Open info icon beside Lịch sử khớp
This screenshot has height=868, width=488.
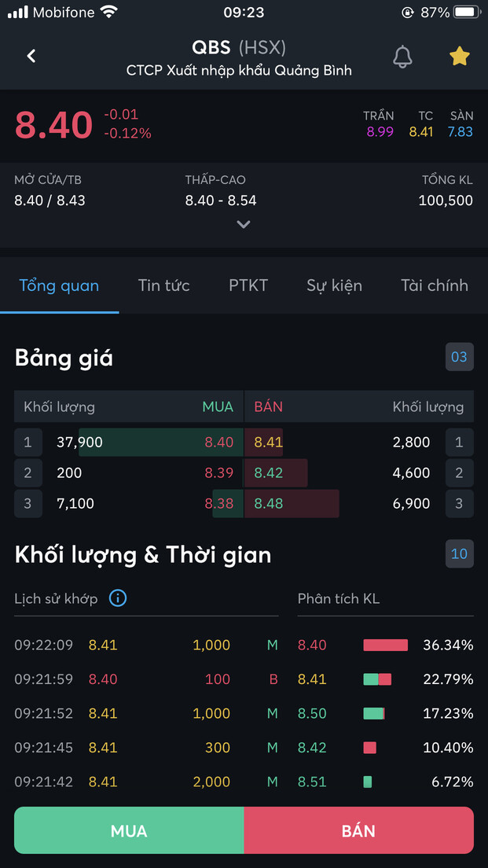[x=118, y=598]
